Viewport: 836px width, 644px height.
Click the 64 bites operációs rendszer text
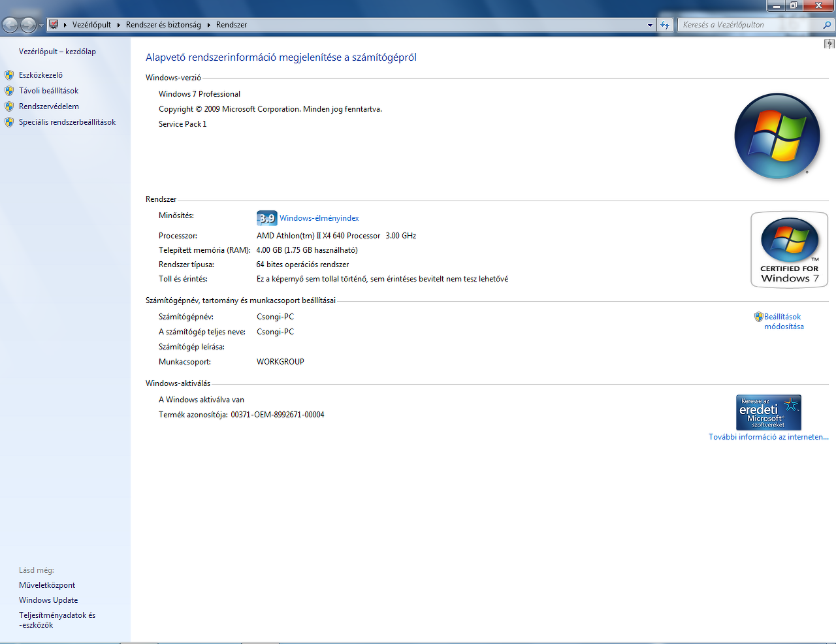(302, 265)
